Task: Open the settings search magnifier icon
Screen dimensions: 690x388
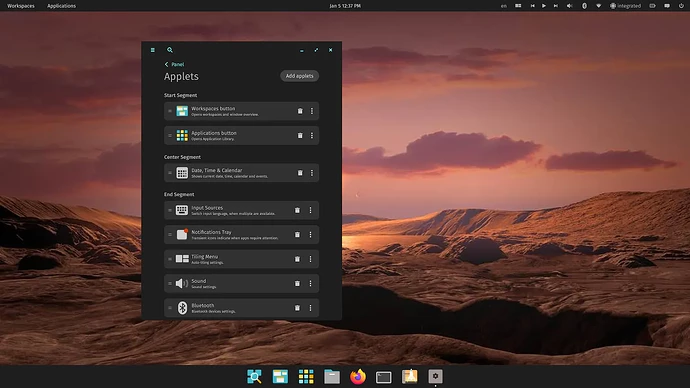Action: point(170,50)
